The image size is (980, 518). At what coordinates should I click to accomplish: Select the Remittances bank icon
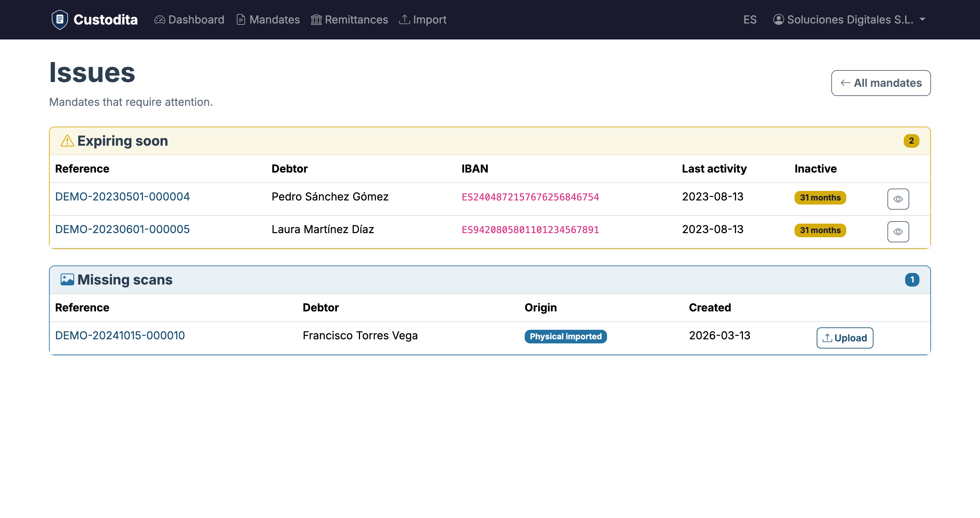pos(316,19)
